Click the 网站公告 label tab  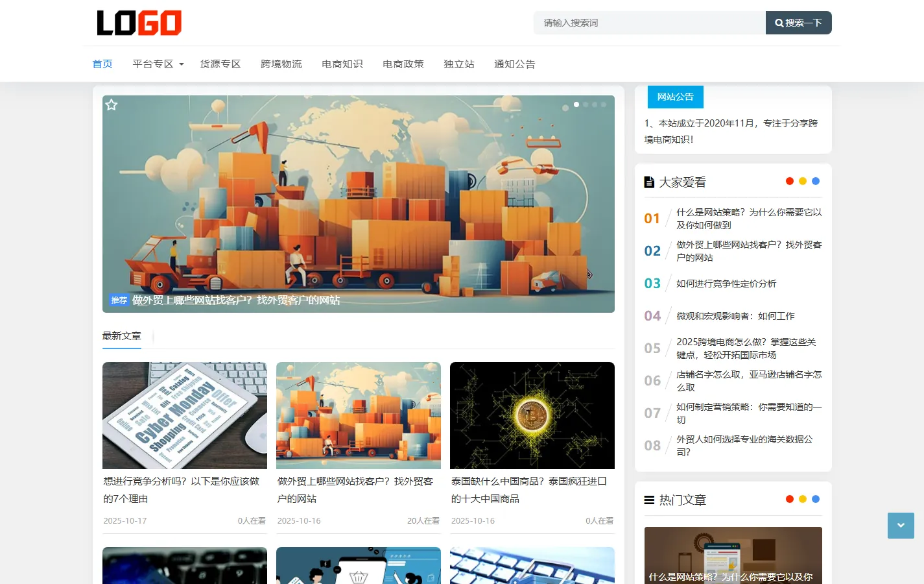click(676, 97)
